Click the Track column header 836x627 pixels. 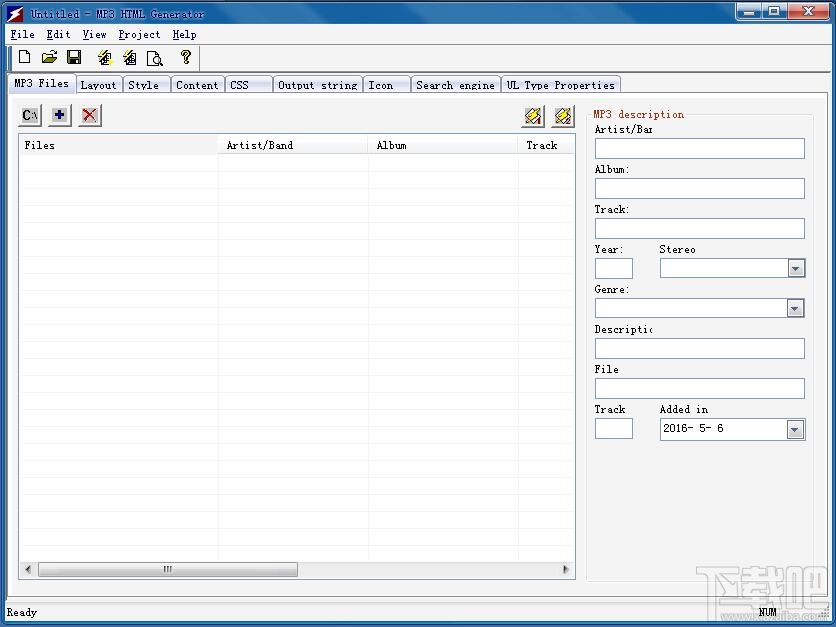pyautogui.click(x=546, y=145)
